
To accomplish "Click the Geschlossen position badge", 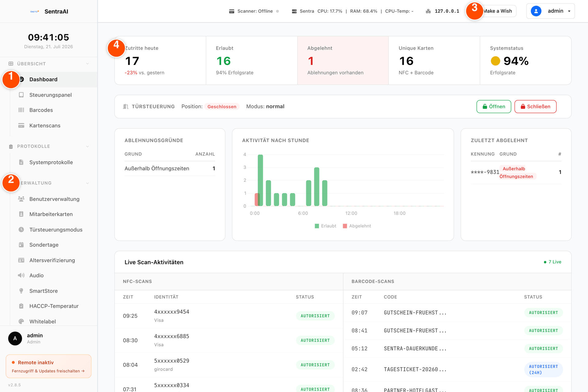I will pyautogui.click(x=222, y=107).
